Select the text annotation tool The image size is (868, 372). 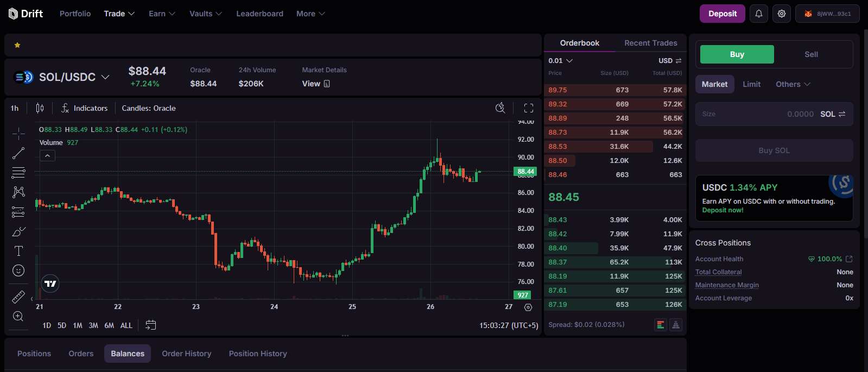(x=18, y=251)
